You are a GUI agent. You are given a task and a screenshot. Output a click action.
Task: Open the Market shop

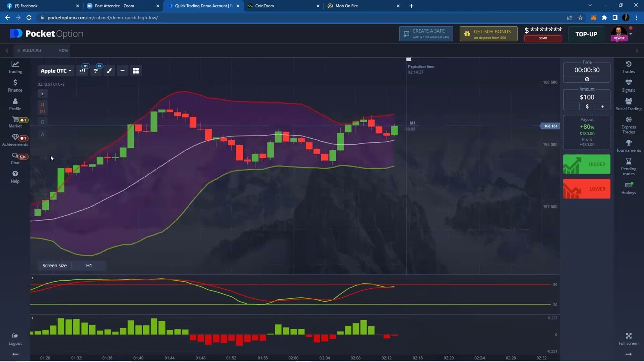coord(15,122)
